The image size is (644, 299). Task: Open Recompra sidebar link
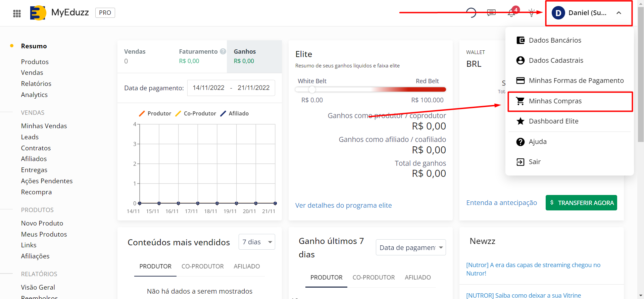click(x=36, y=192)
